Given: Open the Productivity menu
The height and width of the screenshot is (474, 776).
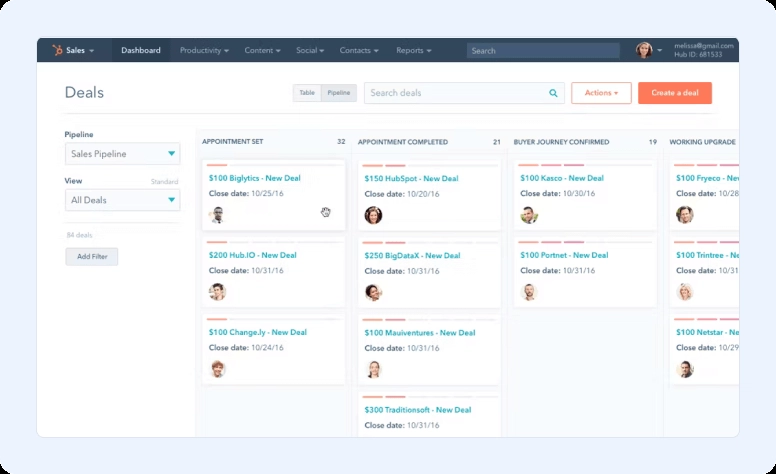Looking at the screenshot, I should (x=204, y=50).
